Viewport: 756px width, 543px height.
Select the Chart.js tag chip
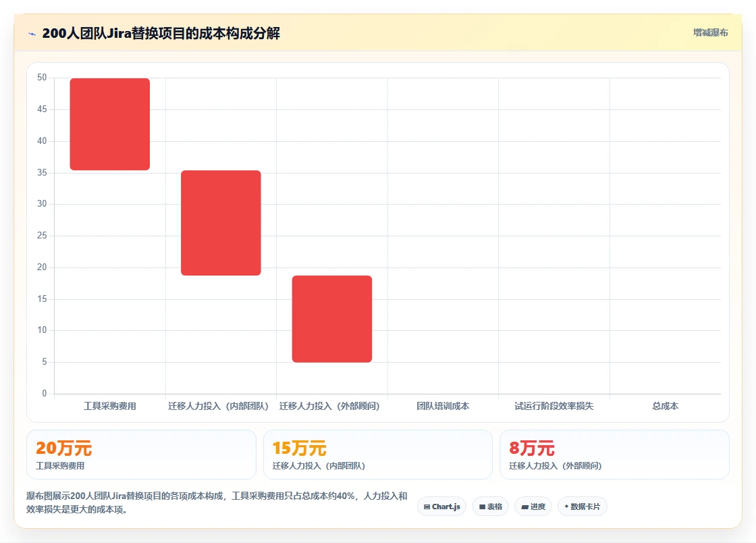(441, 507)
